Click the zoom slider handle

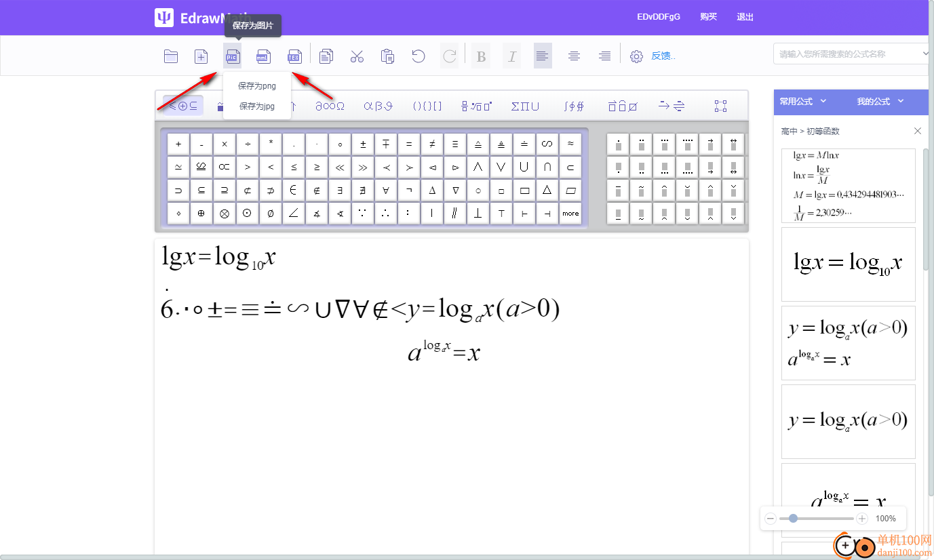(x=793, y=519)
